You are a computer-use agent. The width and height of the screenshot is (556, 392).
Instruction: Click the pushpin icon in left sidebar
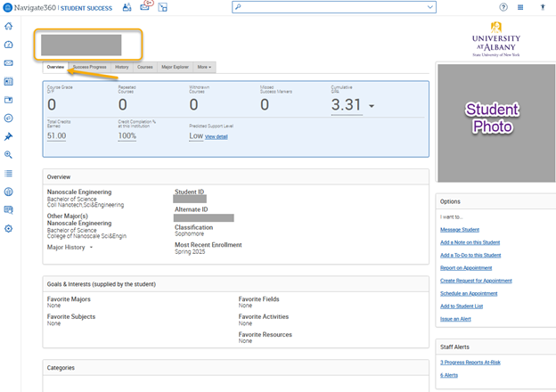coord(9,136)
